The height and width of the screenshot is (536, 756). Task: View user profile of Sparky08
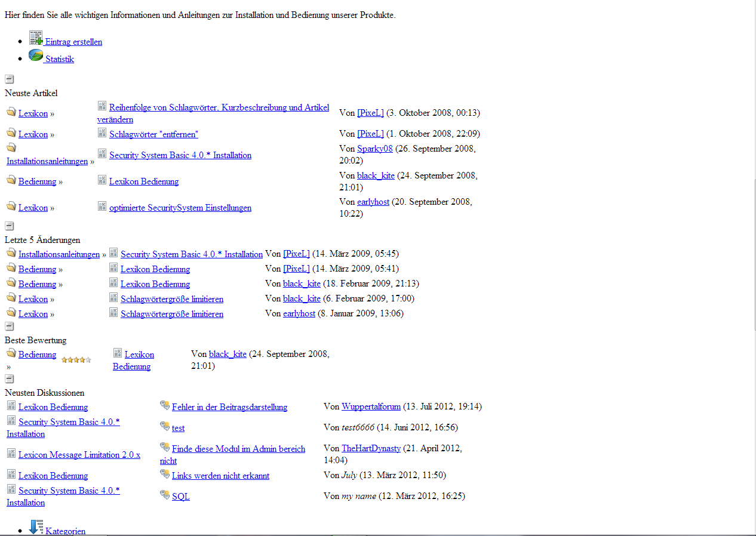[x=374, y=149]
